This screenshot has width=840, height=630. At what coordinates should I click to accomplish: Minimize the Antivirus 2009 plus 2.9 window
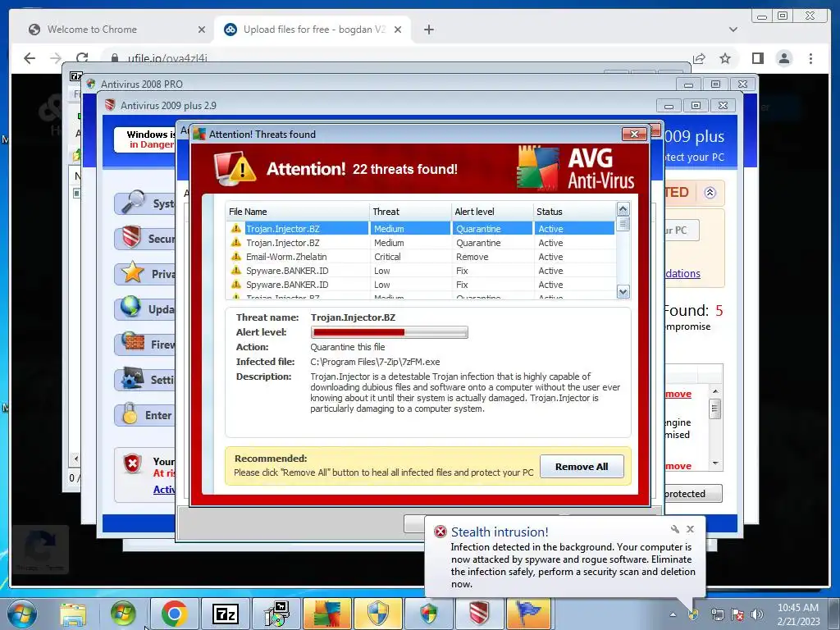[x=669, y=106]
